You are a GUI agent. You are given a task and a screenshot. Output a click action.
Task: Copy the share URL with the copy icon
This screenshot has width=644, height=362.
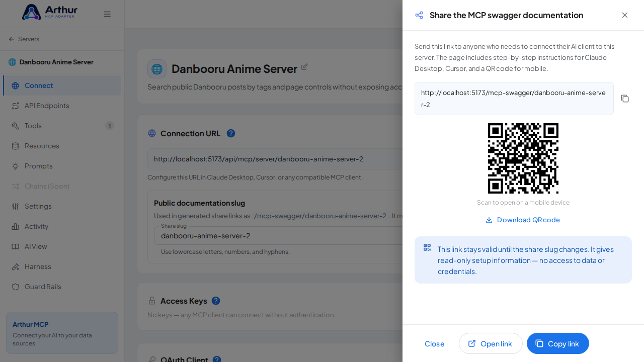pyautogui.click(x=625, y=99)
